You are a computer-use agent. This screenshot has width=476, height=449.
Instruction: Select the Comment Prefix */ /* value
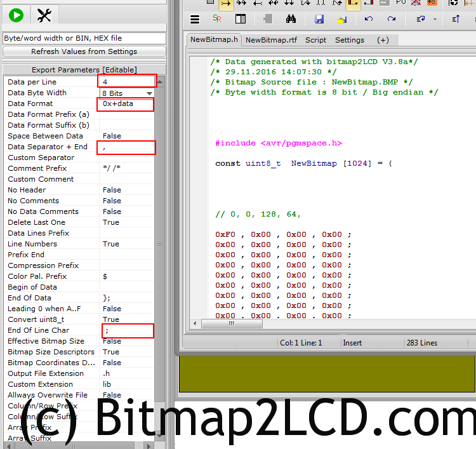pos(126,168)
